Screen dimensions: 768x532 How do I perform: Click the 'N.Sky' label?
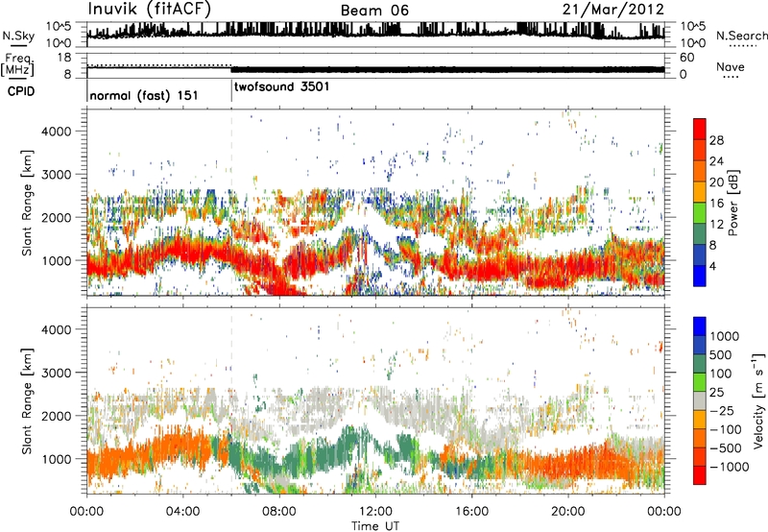[x=18, y=36]
